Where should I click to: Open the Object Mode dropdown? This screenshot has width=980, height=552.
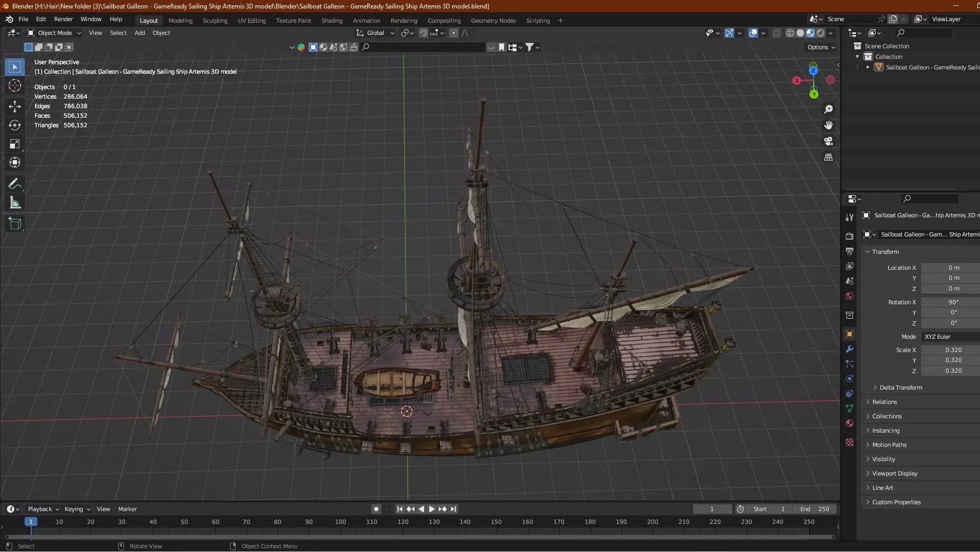pyautogui.click(x=54, y=33)
